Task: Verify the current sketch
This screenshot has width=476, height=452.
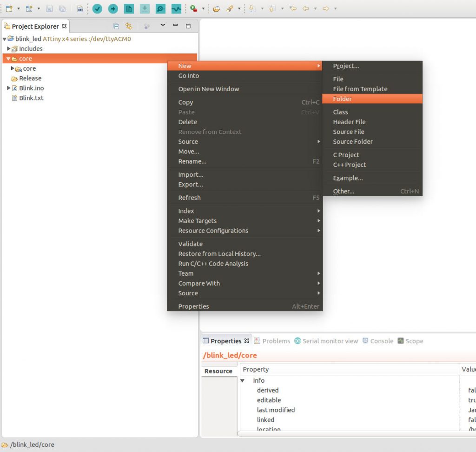Action: [x=97, y=8]
